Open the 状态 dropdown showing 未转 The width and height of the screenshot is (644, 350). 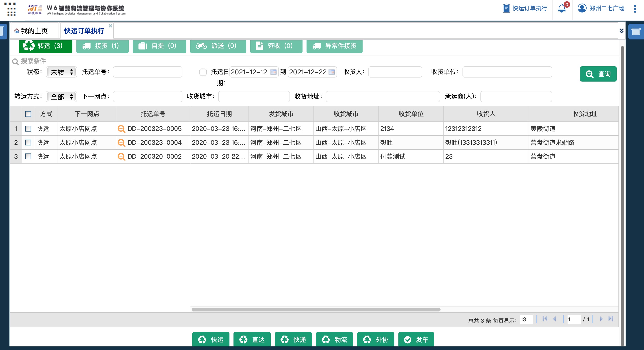(61, 72)
